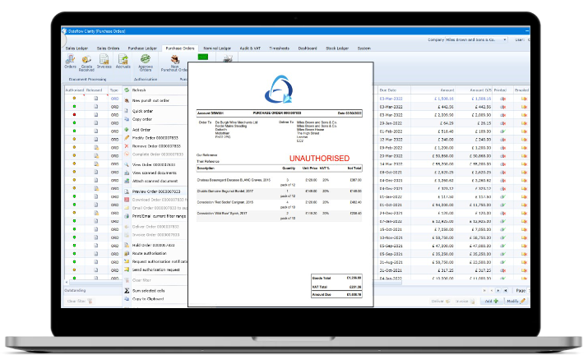Click the Approve Orders ribbon icon
This screenshot has height=364, width=588.
[x=146, y=63]
